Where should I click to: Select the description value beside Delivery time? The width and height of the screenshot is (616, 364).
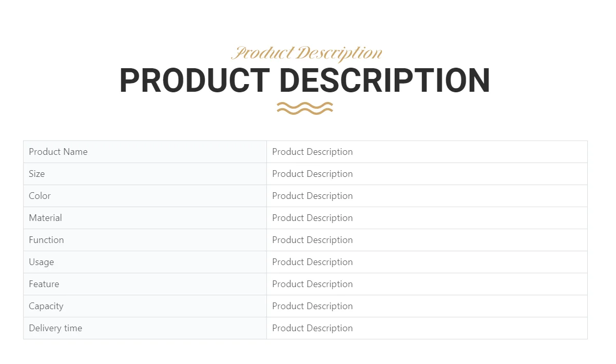tap(313, 328)
